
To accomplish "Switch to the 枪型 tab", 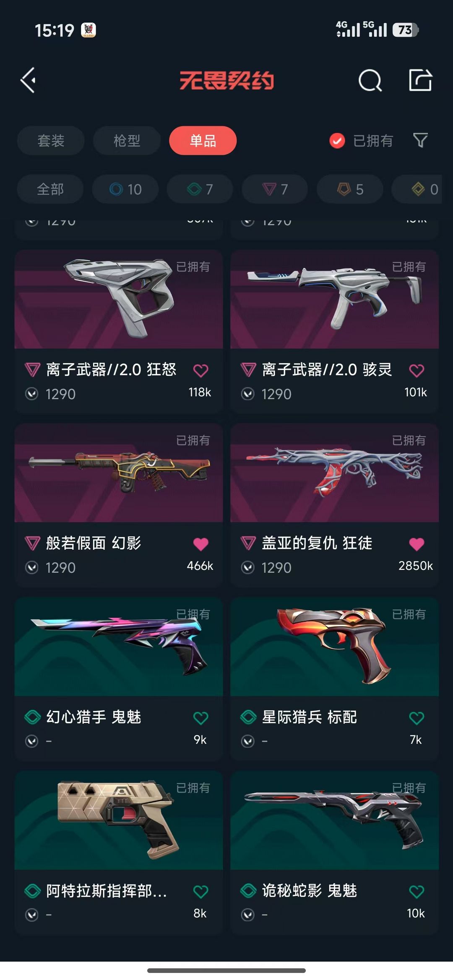I will click(x=127, y=140).
